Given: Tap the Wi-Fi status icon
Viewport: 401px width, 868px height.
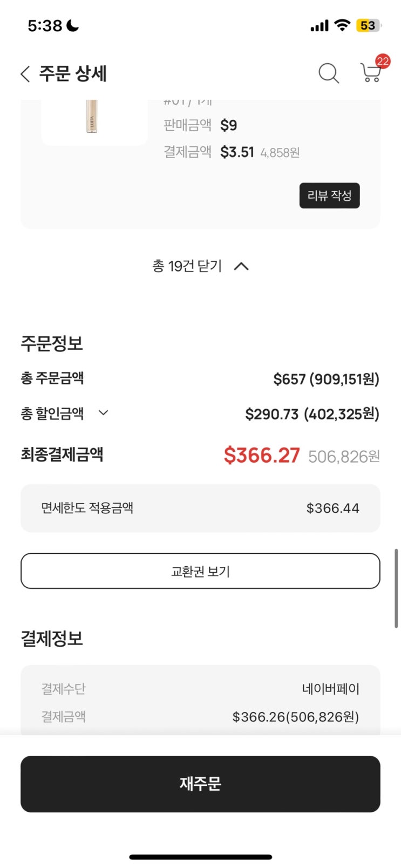Looking at the screenshot, I should 342,25.
